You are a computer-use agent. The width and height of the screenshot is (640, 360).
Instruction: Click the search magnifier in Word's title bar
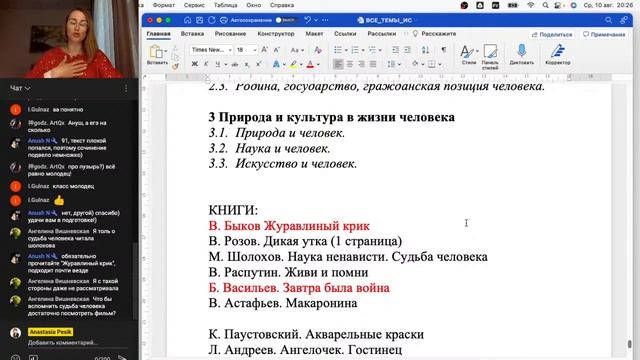[x=608, y=20]
